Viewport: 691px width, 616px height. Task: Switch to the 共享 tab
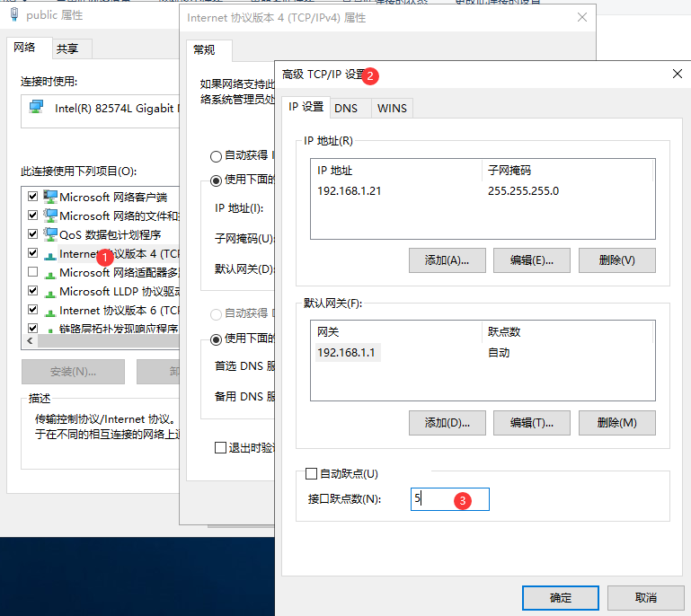pos(67,48)
